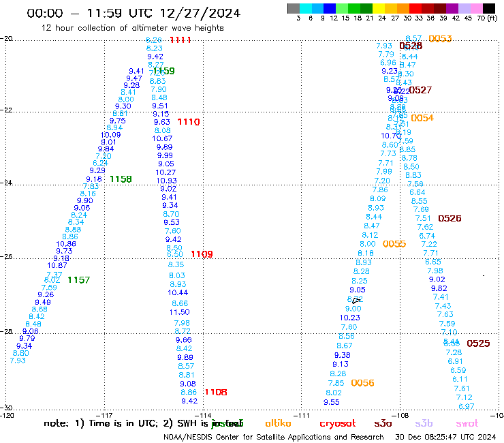Click the orange time label 0054
Image resolution: width=504 pixels, height=443 pixels.
click(422, 118)
